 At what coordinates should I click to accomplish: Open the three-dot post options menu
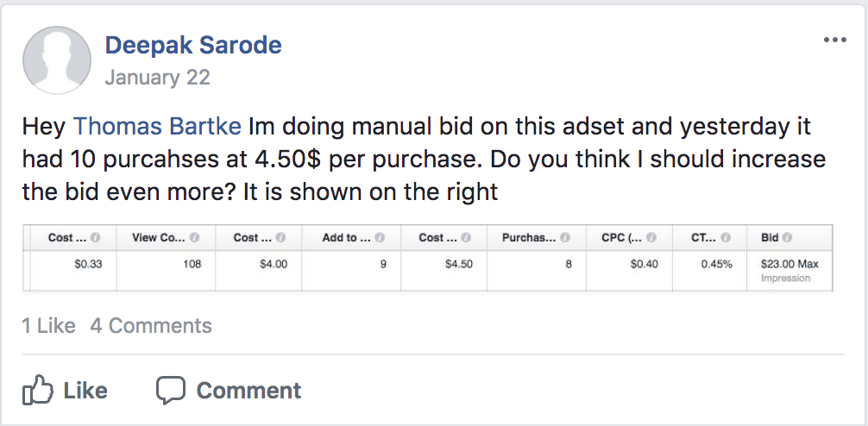pos(835,40)
